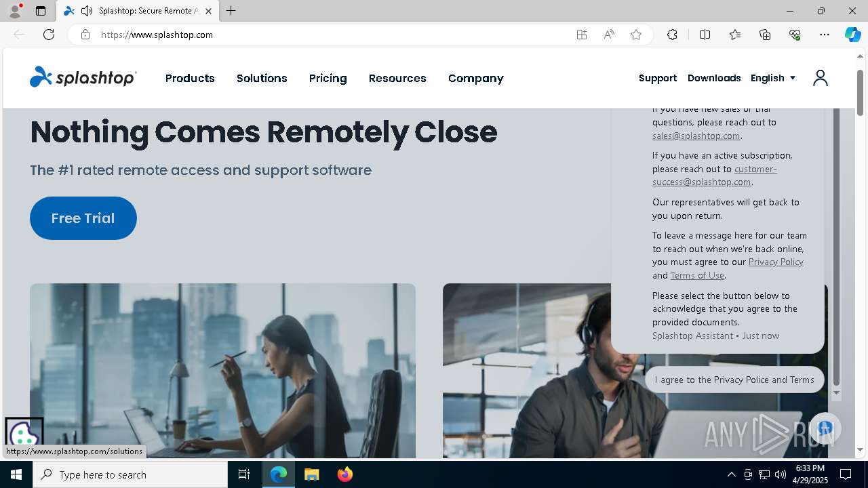Open Windows Start menu
Screen dimensions: 868x488
[x=16, y=474]
